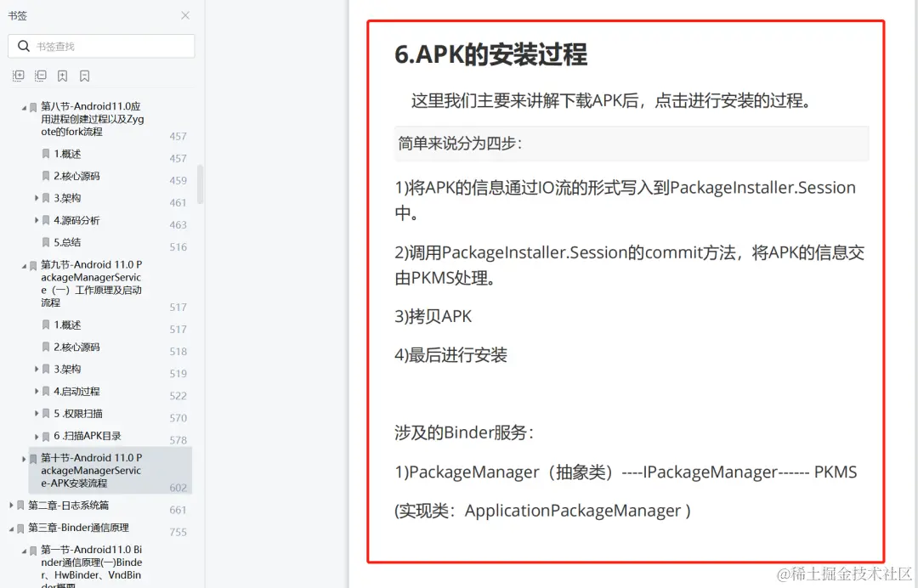The image size is (918, 588).
Task: Expand 4.启动过程 bookmark arrow
Action: click(37, 392)
